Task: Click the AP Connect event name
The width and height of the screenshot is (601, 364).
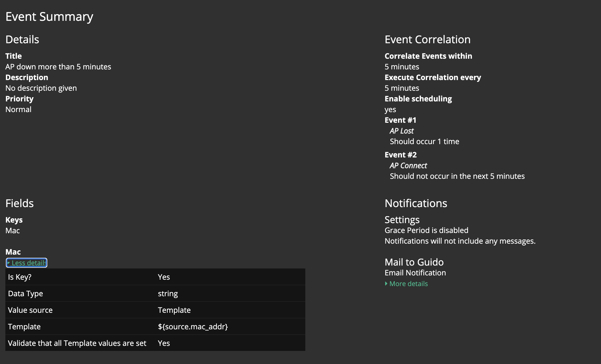Action: click(x=408, y=165)
